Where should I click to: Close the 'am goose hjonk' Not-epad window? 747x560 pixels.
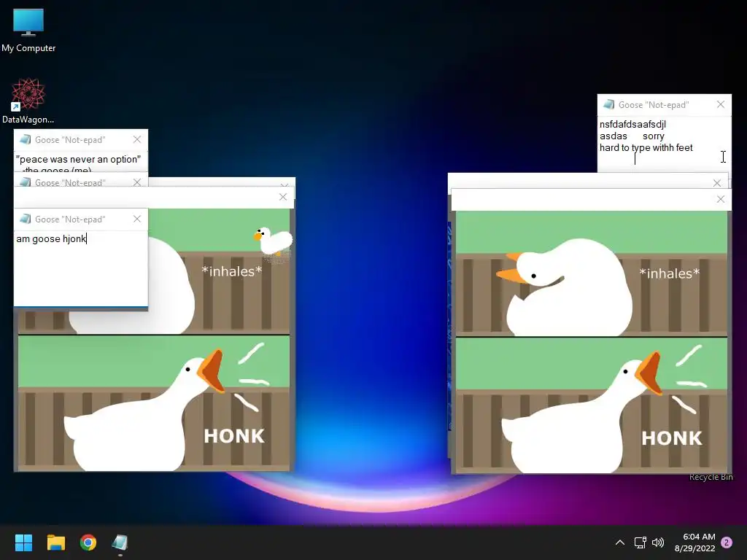click(137, 219)
